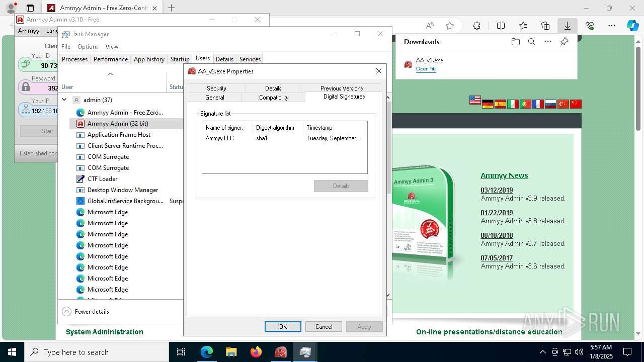Open downloads folder icon in Downloads panel
The width and height of the screenshot is (644, 362).
[x=515, y=42]
